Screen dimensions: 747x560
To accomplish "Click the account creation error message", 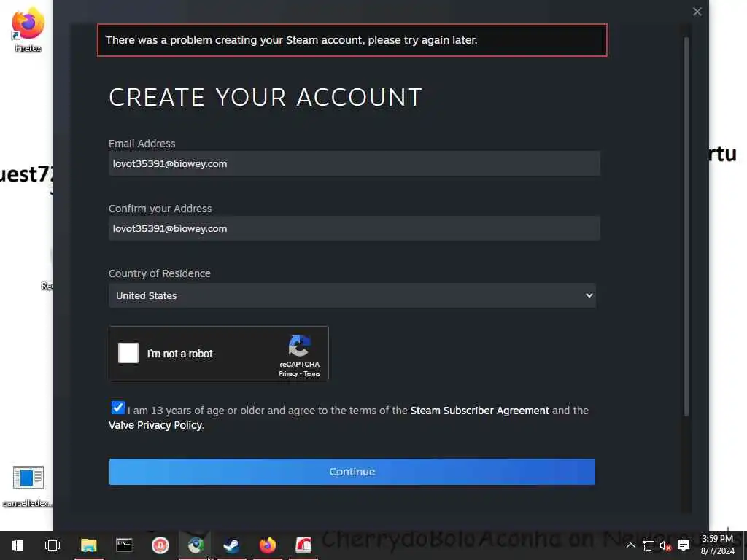I will point(352,40).
